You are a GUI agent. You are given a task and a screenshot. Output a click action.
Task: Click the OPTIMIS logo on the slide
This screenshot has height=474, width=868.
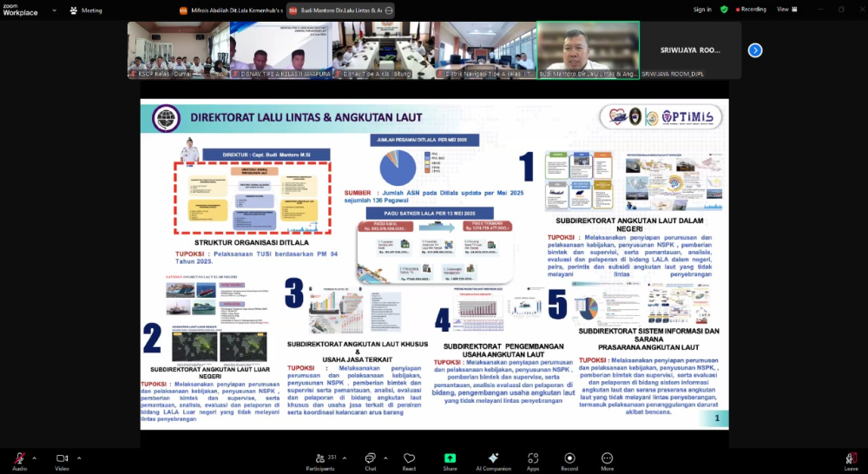pos(690,117)
